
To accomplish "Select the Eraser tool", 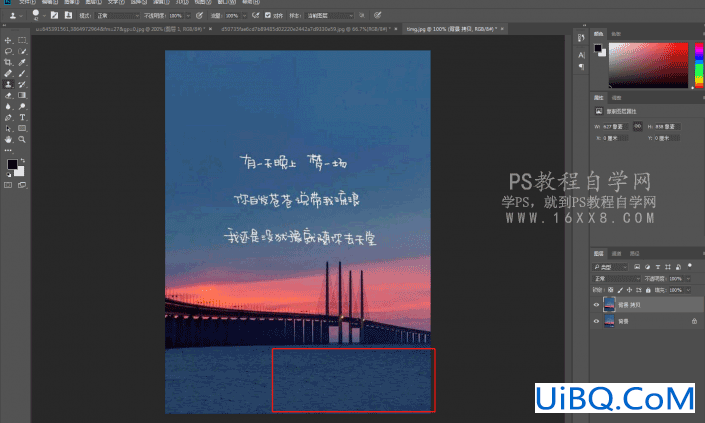I will pyautogui.click(x=8, y=95).
